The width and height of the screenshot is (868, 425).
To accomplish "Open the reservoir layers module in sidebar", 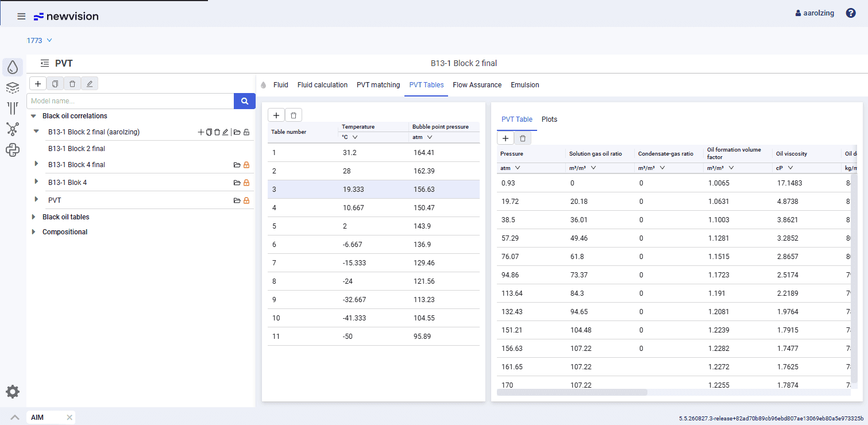I will click(x=13, y=88).
